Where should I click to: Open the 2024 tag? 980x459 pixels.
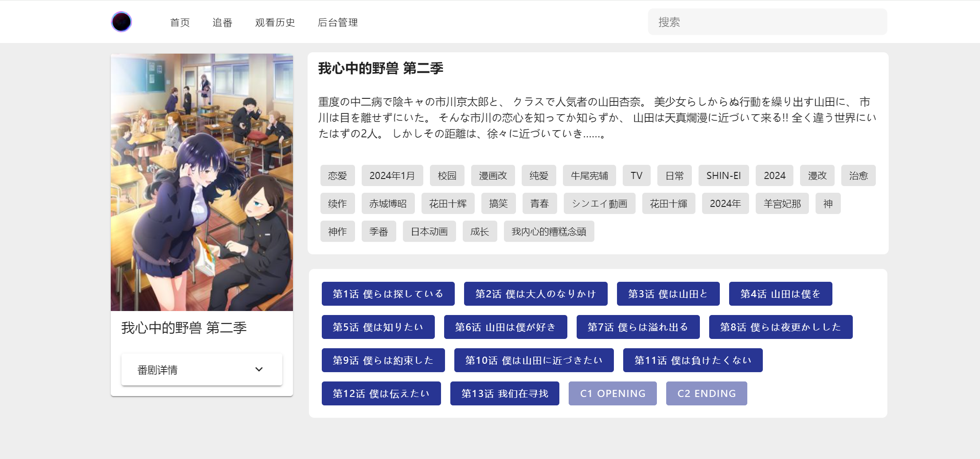pyautogui.click(x=775, y=175)
